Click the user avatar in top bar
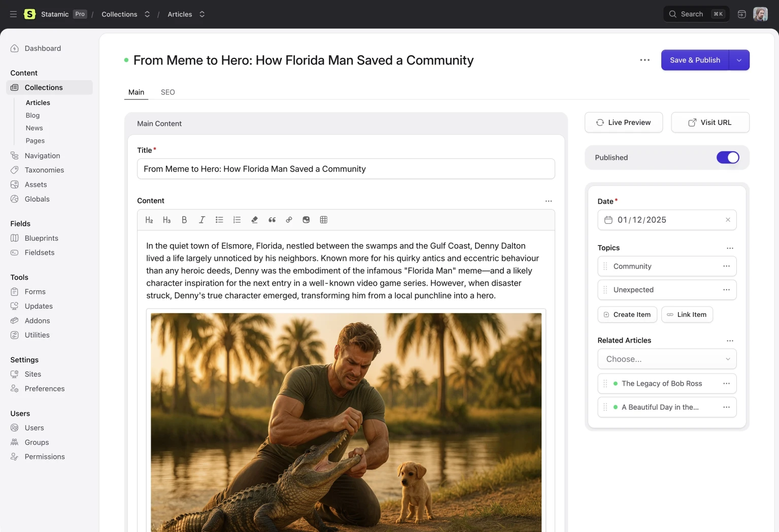Viewport: 779px width, 532px height. [760, 14]
